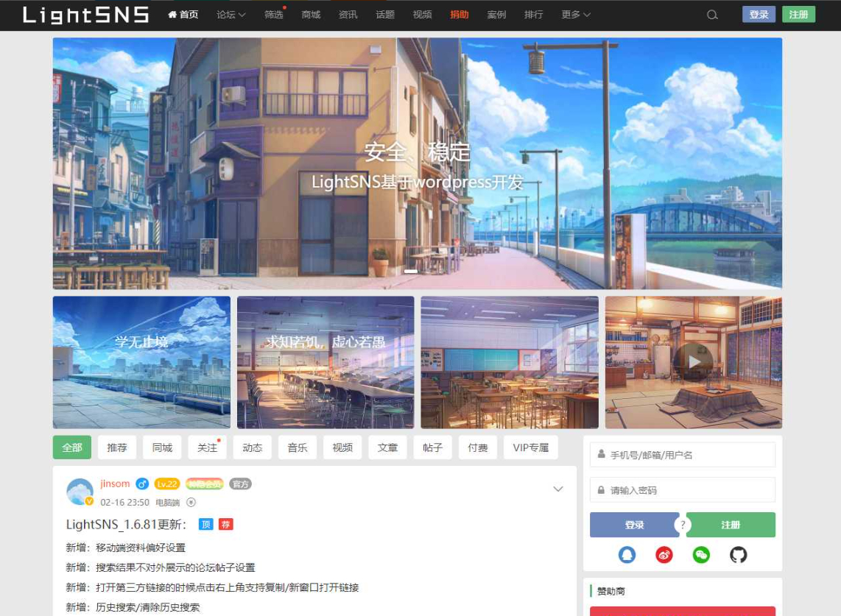Viewport: 841px width, 616px height.
Task: Click the header 注册 button
Action: (798, 15)
